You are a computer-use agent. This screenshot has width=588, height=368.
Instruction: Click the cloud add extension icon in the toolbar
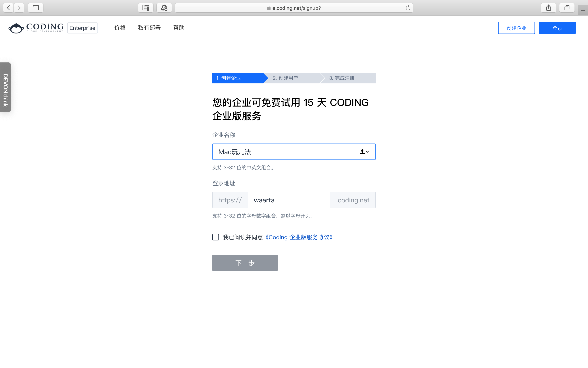(164, 8)
